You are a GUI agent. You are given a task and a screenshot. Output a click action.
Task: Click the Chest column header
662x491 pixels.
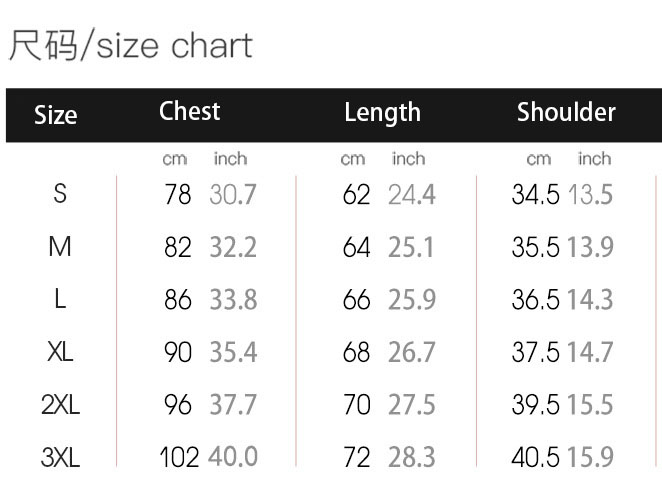coord(190,111)
